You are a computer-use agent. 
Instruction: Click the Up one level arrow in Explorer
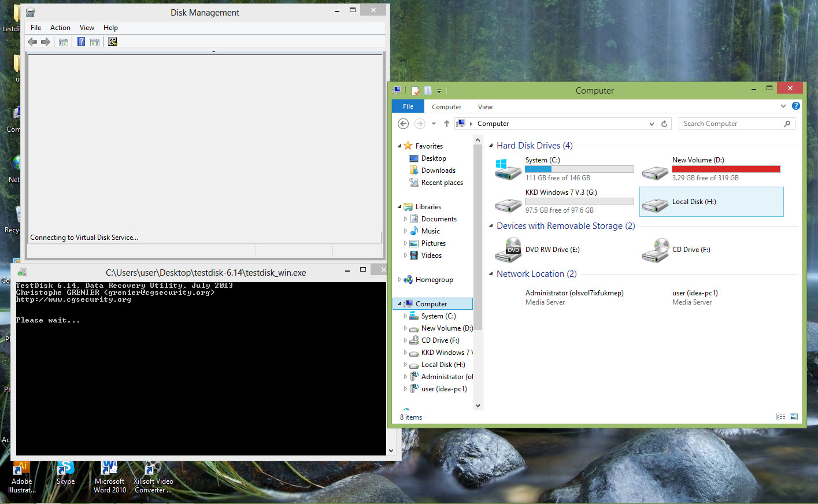pyautogui.click(x=446, y=124)
